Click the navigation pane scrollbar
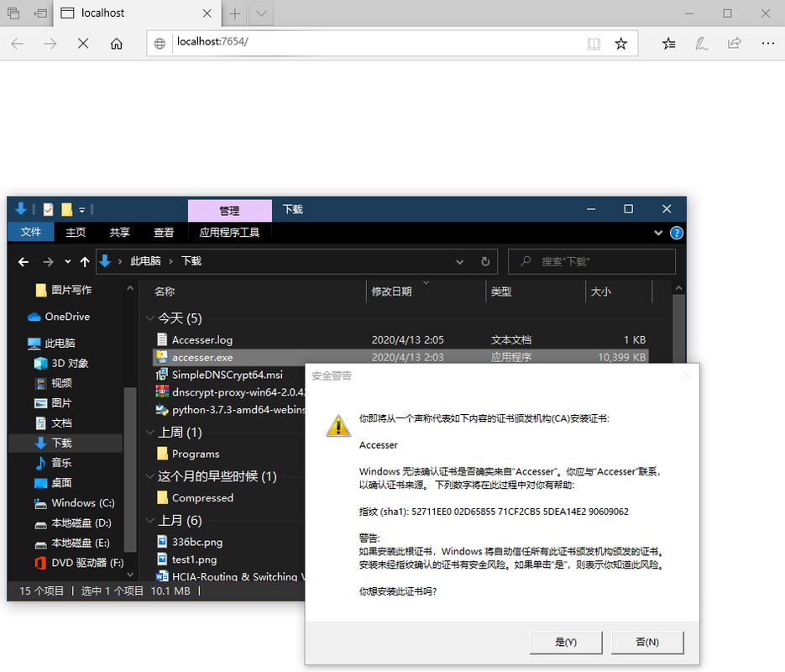The width and height of the screenshot is (785, 672). [x=130, y=470]
